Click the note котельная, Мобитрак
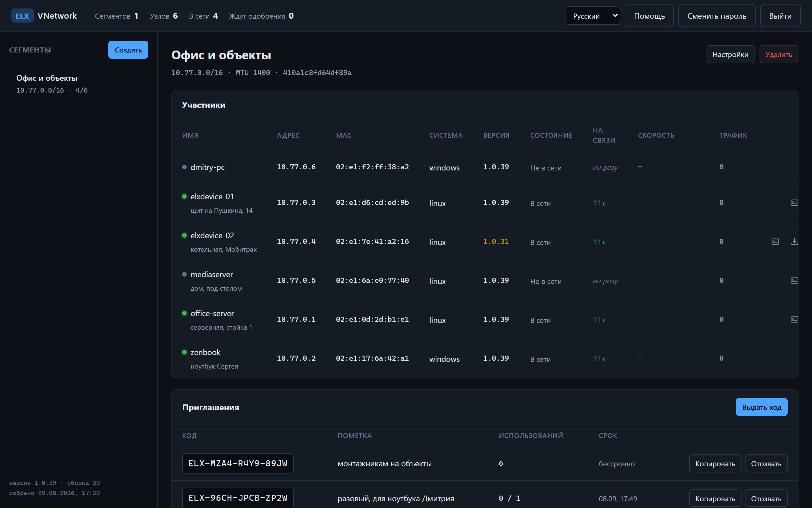Viewport: 812px width, 508px height. point(224,250)
